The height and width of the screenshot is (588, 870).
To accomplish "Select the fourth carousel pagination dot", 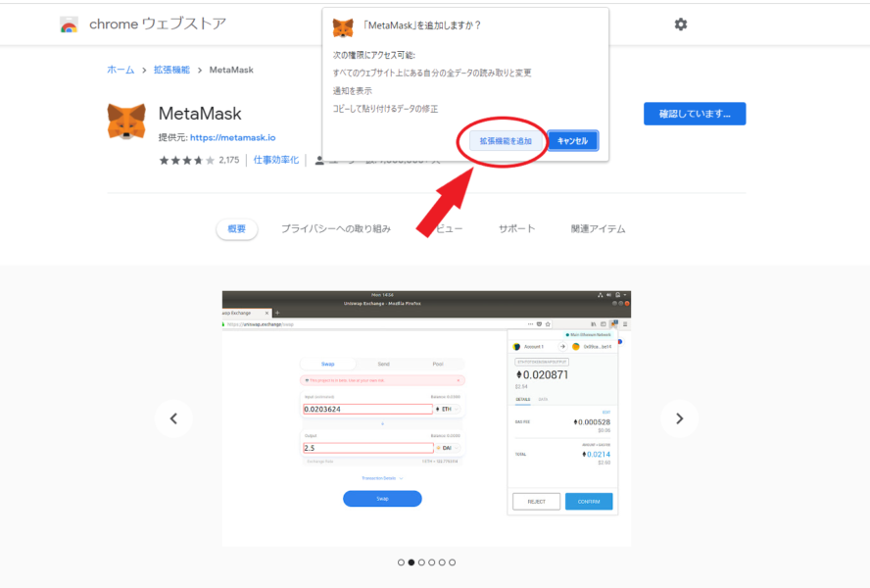I will click(432, 563).
